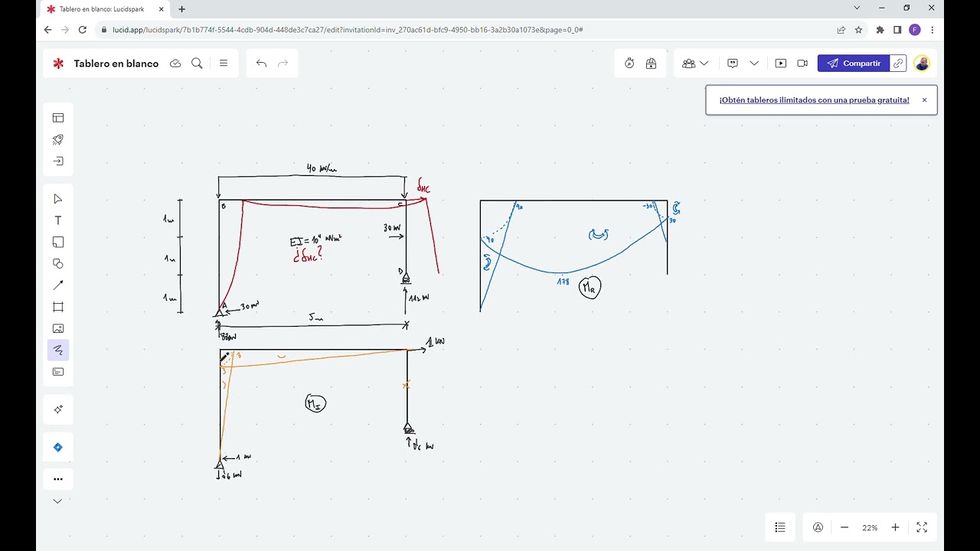Select the sticky note tool
This screenshot has height=551, width=980.
click(x=58, y=242)
